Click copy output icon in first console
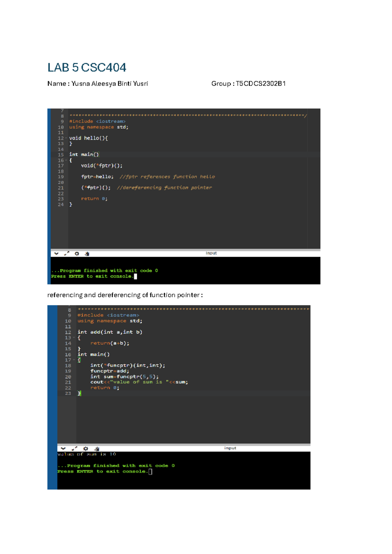The height and width of the screenshot is (554, 392). [87, 254]
